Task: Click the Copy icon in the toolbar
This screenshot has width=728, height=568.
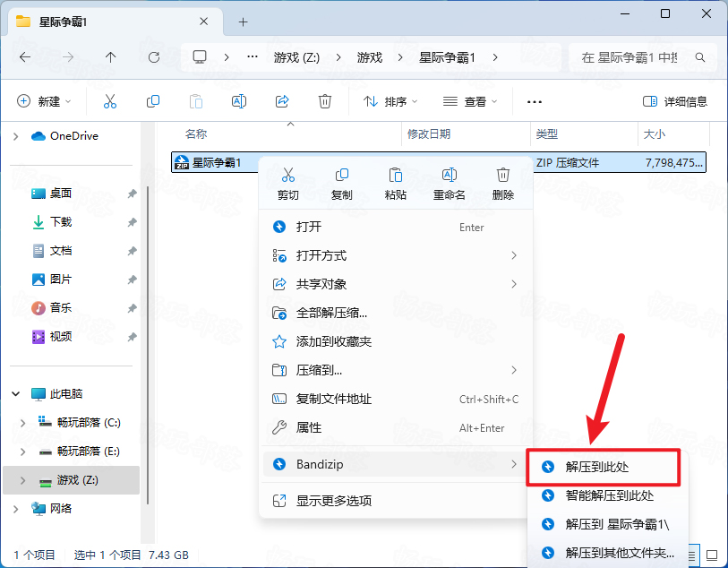Action: [153, 101]
